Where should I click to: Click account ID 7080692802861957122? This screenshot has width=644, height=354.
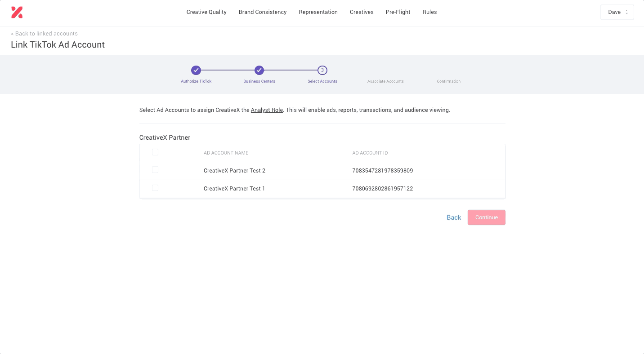coord(383,189)
